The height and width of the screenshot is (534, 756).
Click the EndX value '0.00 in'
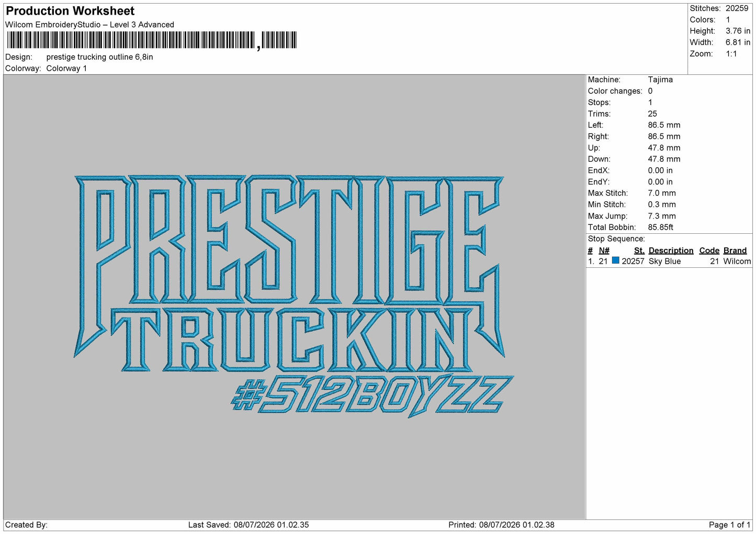660,171
